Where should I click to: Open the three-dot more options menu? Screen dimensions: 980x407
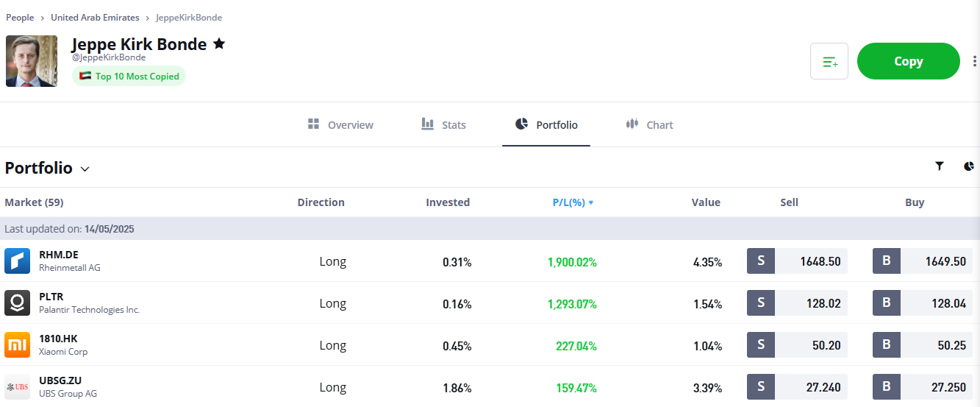point(975,61)
